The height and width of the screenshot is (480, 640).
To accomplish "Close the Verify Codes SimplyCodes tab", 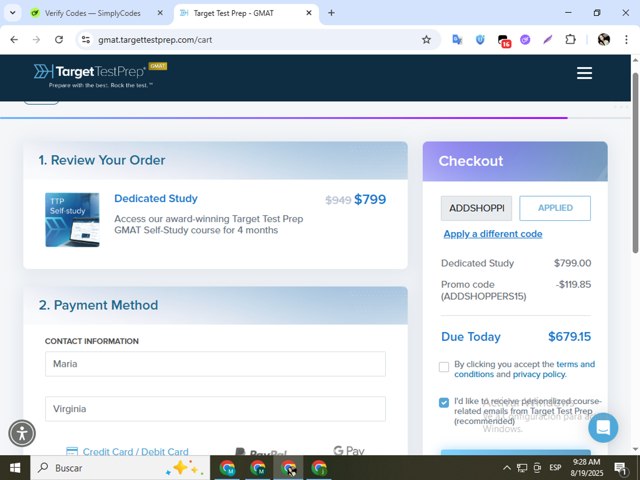I will pyautogui.click(x=160, y=13).
